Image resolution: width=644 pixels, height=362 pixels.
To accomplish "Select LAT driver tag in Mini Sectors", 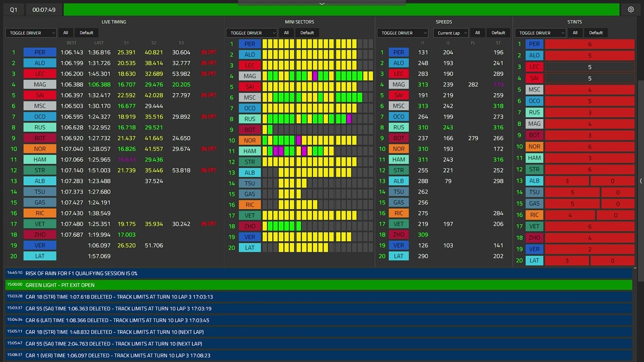I will tap(250, 248).
